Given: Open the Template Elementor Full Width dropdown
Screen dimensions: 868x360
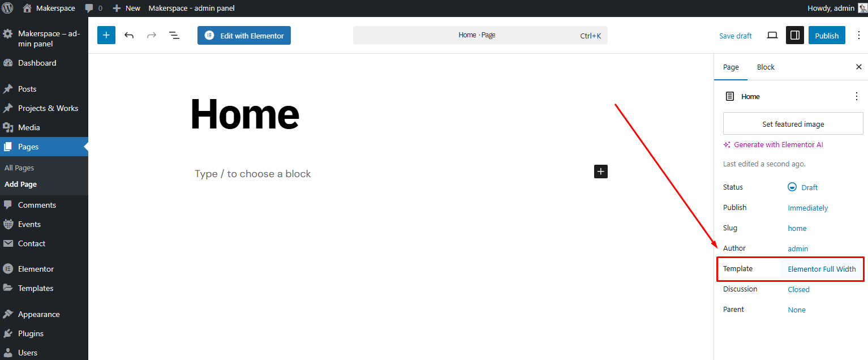Looking at the screenshot, I should coord(822,269).
